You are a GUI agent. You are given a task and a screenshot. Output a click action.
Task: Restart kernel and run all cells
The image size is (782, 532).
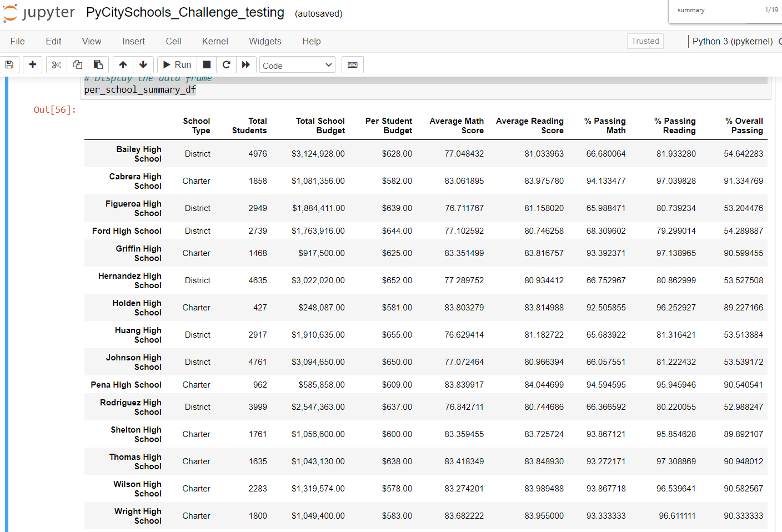[x=246, y=65]
